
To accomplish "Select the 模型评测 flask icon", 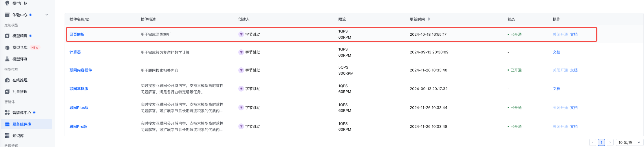I will [7, 59].
